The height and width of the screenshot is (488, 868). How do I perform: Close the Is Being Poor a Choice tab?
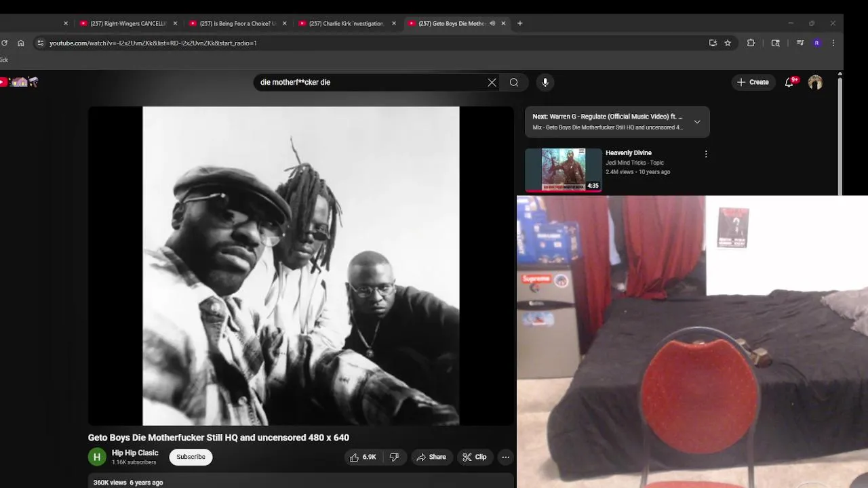pyautogui.click(x=284, y=23)
